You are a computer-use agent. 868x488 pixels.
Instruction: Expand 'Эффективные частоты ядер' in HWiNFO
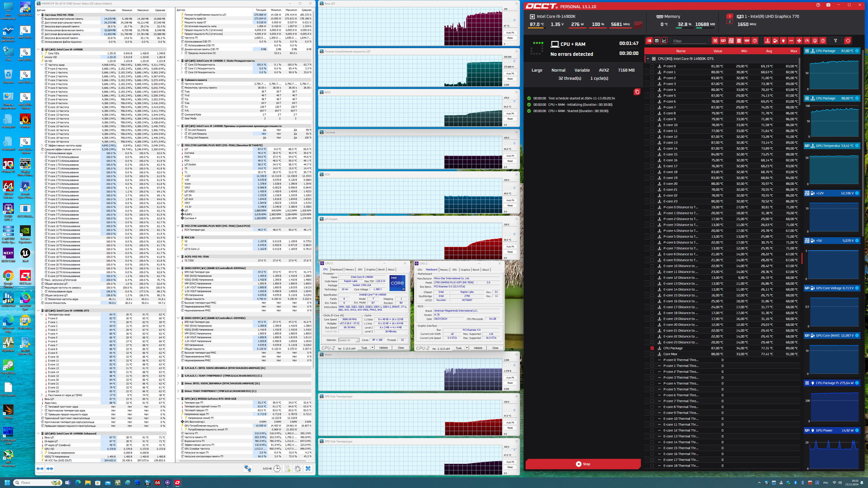pyautogui.click(x=42, y=145)
